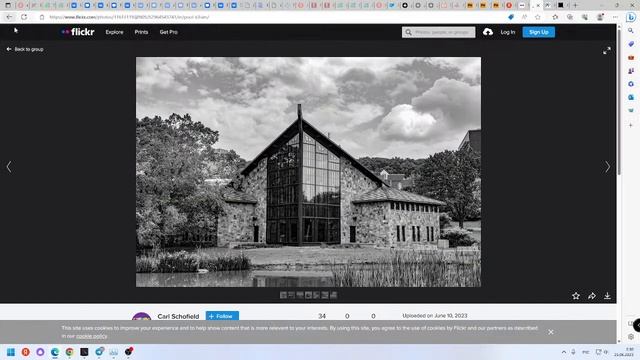Follow Carl Schofield
This screenshot has width=640, height=360.
coord(222,316)
